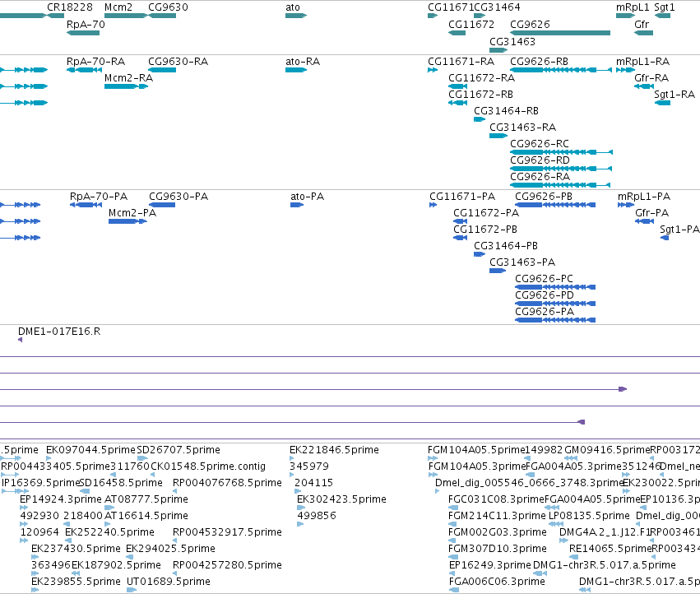Click the CG31463 gene label
Viewport: 700px width, 594px height.
tap(512, 41)
